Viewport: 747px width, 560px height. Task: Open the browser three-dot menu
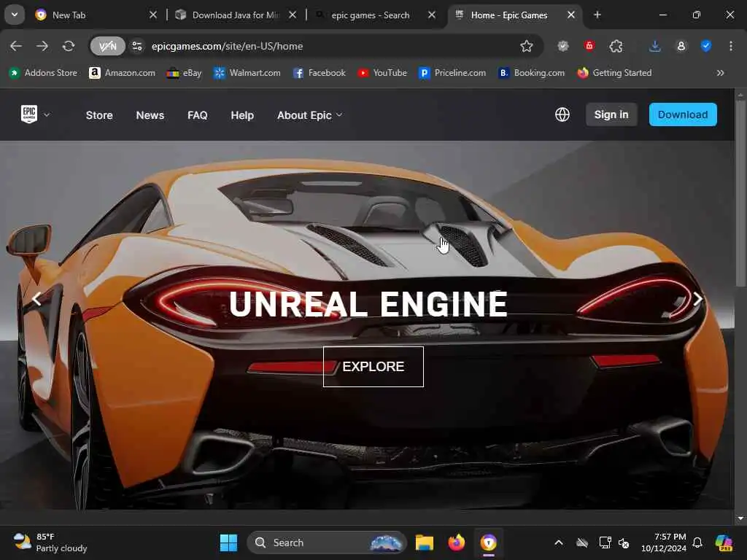(x=731, y=46)
